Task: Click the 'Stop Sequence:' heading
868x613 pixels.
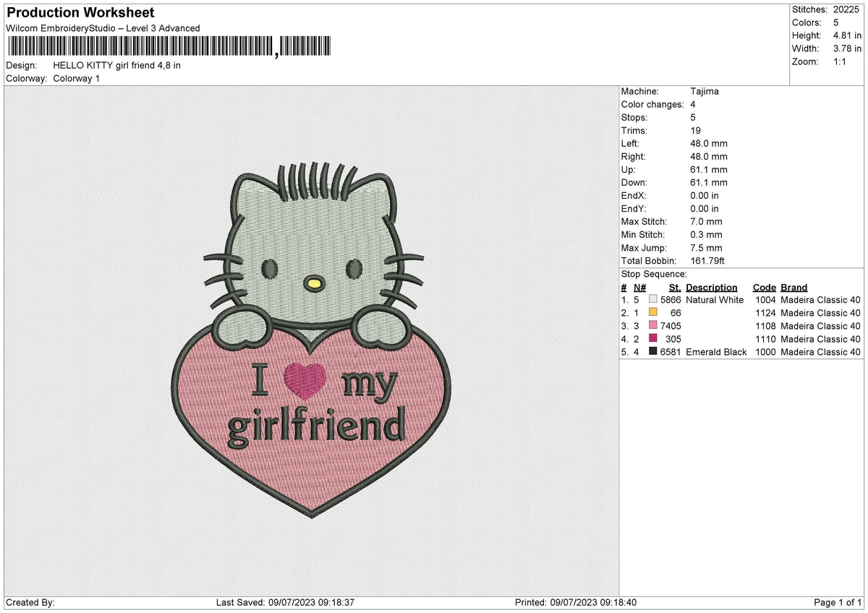Action: pos(654,274)
